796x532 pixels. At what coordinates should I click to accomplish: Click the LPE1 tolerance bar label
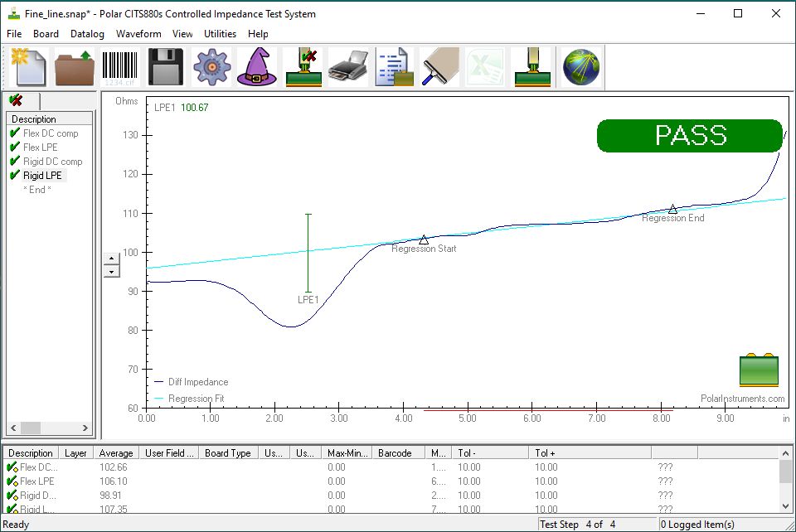(308, 300)
